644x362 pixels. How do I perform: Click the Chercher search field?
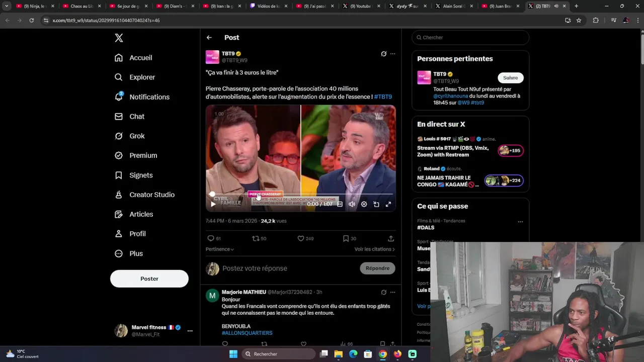[470, 38]
